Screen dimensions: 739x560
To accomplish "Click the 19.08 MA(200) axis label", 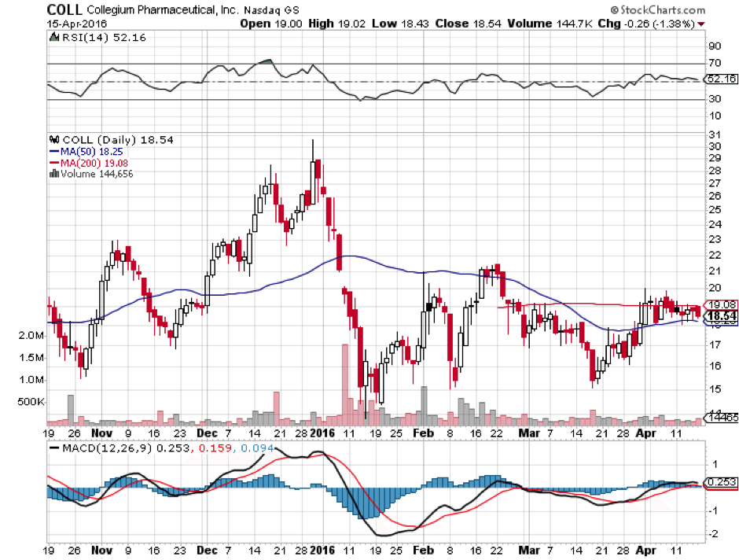I will [x=721, y=304].
